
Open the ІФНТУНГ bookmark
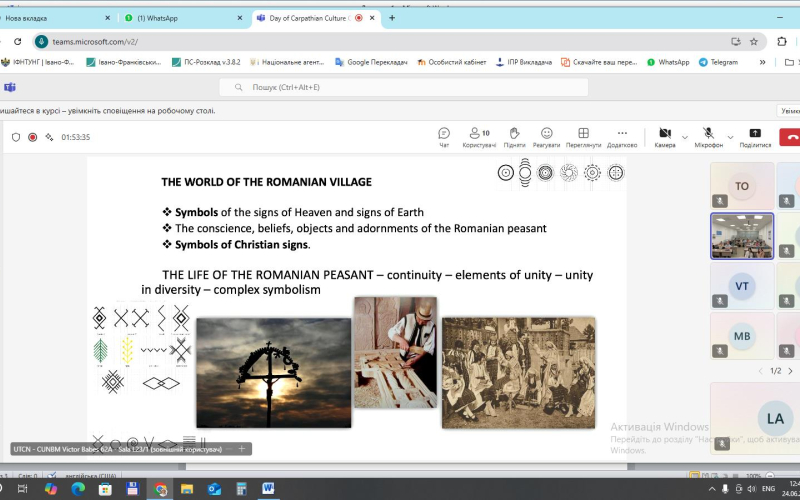click(x=38, y=62)
